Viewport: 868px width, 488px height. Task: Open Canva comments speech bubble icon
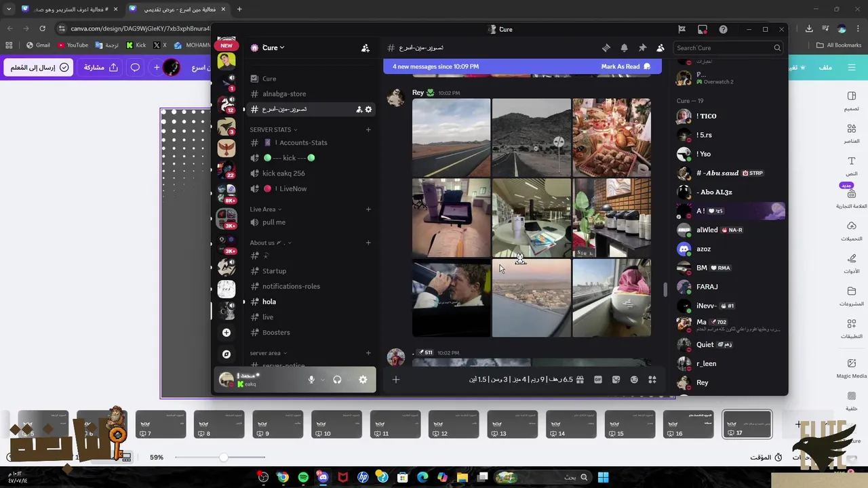coord(135,67)
